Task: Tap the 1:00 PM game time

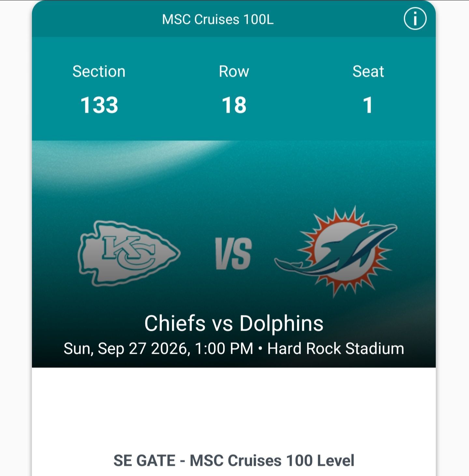Action: tap(224, 349)
